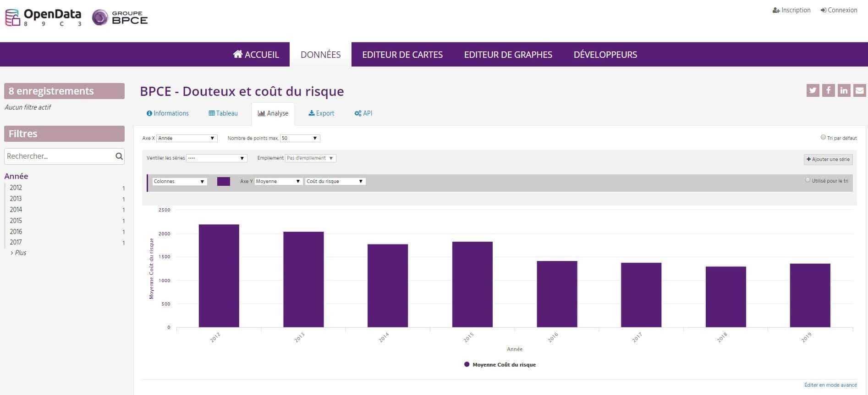Share dataset on Twitter icon
The height and width of the screenshot is (395, 868).
pos(813,90)
